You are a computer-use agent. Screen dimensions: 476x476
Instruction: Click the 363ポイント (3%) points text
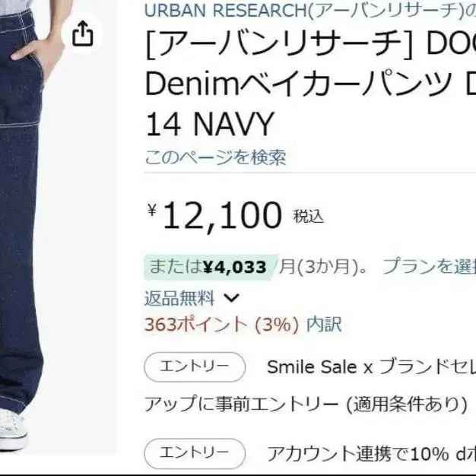point(222,324)
